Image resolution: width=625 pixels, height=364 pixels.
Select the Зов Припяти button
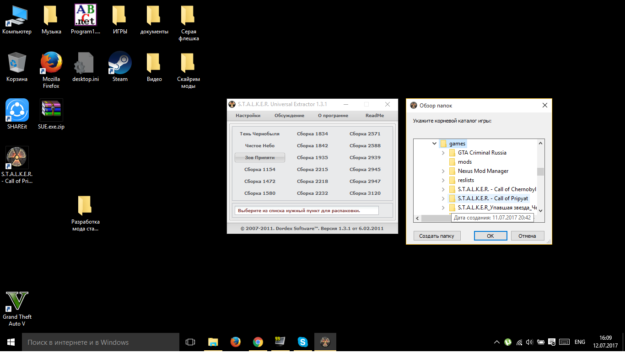[259, 157]
